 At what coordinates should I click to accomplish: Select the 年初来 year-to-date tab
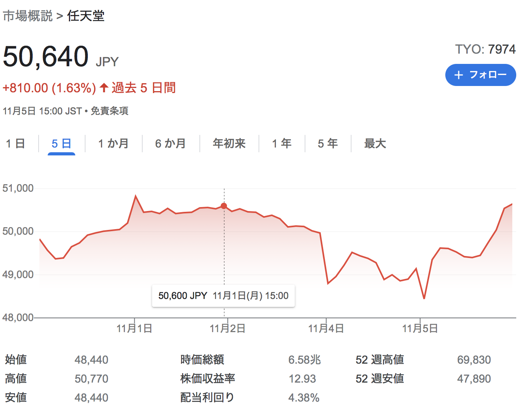click(x=229, y=144)
